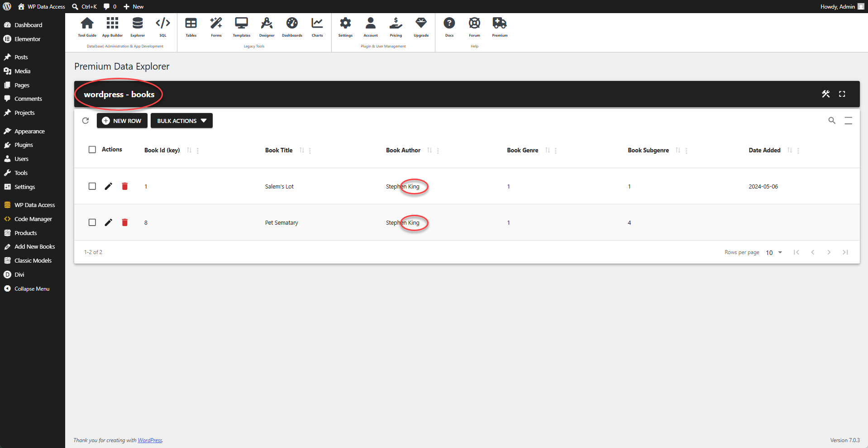Refresh the books table
The image size is (868, 448).
[x=86, y=121]
